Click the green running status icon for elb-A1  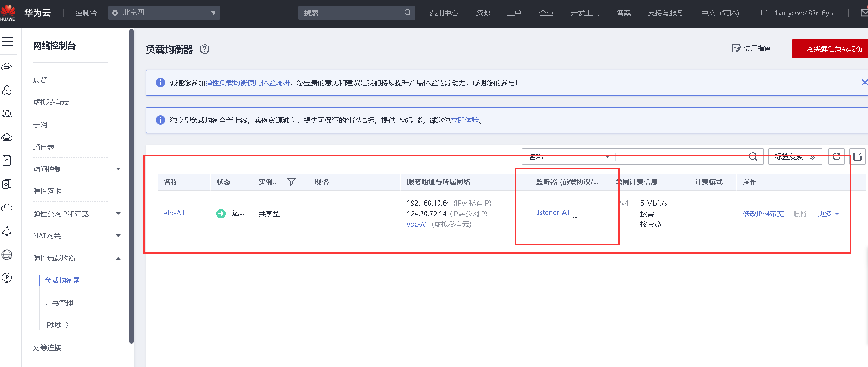[221, 214]
